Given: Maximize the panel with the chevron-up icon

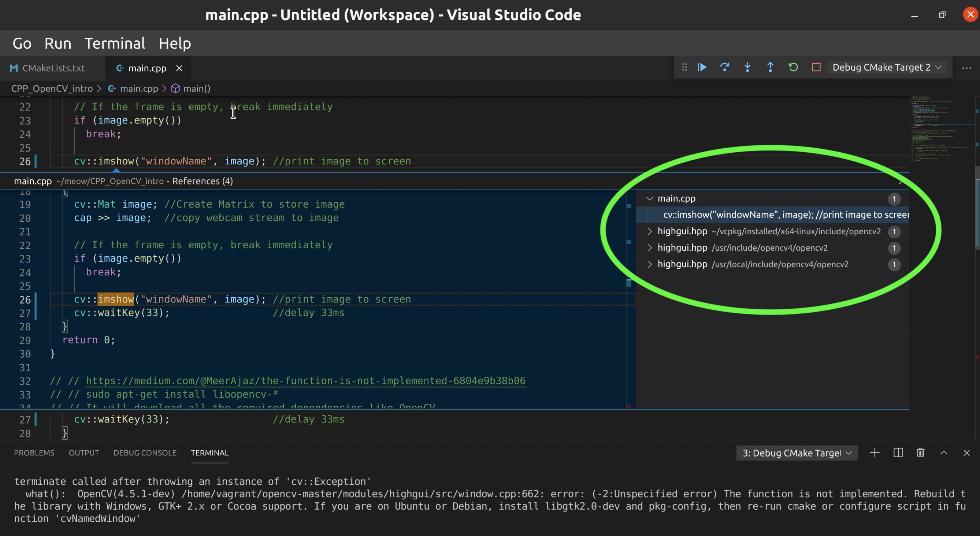Looking at the screenshot, I should (x=944, y=453).
